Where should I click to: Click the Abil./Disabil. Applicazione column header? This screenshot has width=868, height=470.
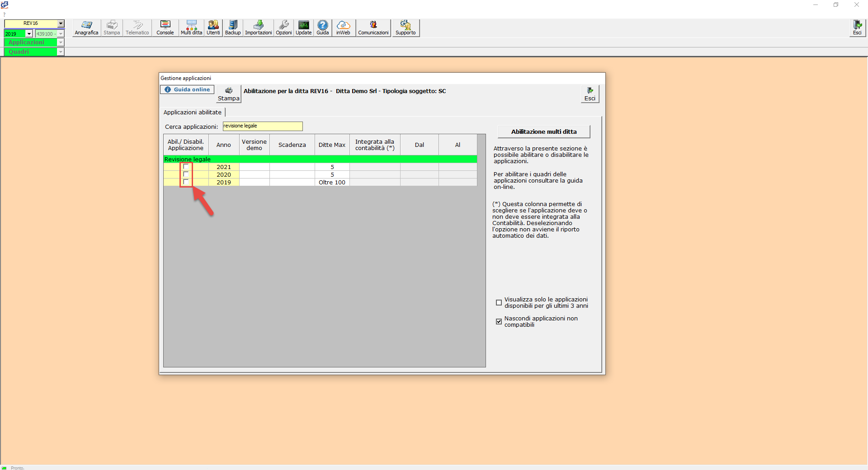pyautogui.click(x=186, y=145)
